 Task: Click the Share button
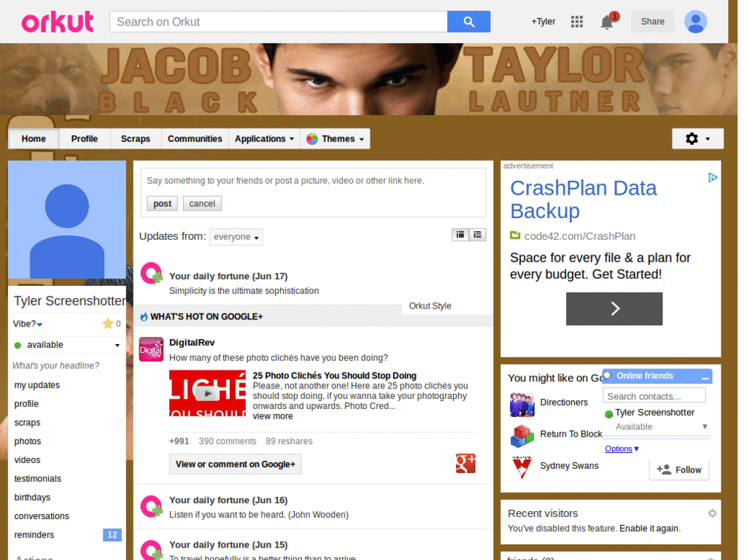click(653, 21)
